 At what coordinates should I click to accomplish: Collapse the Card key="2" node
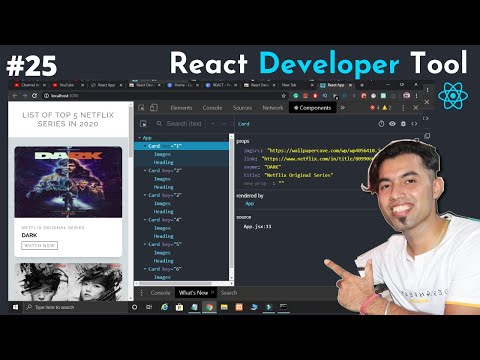145,170
